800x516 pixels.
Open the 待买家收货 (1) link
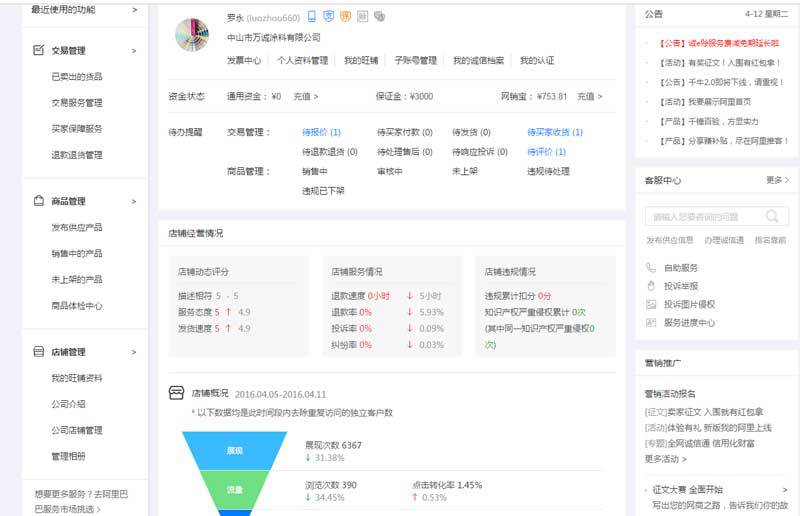click(x=555, y=132)
